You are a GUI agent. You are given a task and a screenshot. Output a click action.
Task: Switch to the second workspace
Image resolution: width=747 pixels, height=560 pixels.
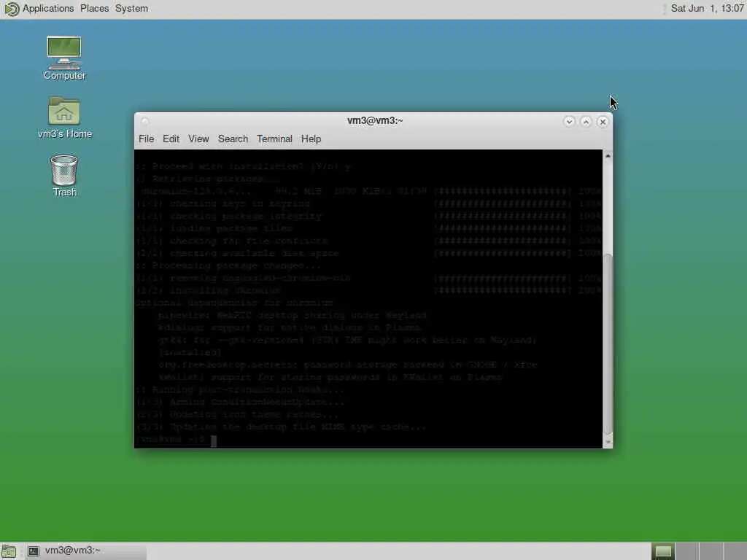(686, 551)
